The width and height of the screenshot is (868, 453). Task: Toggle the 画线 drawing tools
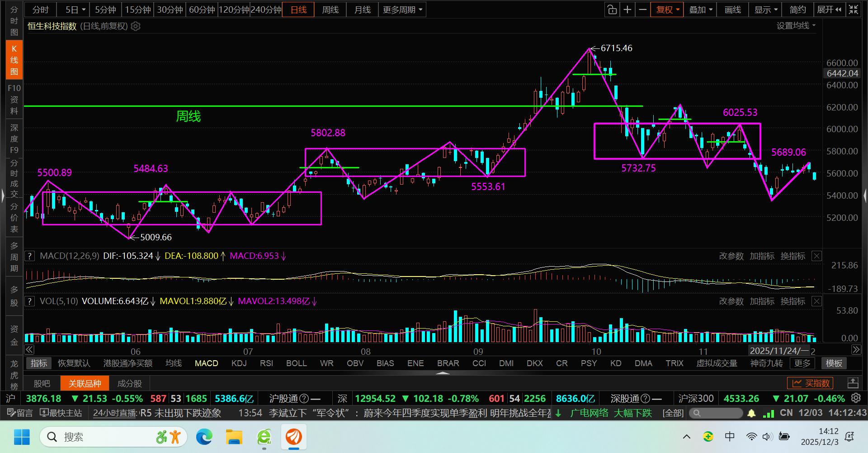click(733, 10)
